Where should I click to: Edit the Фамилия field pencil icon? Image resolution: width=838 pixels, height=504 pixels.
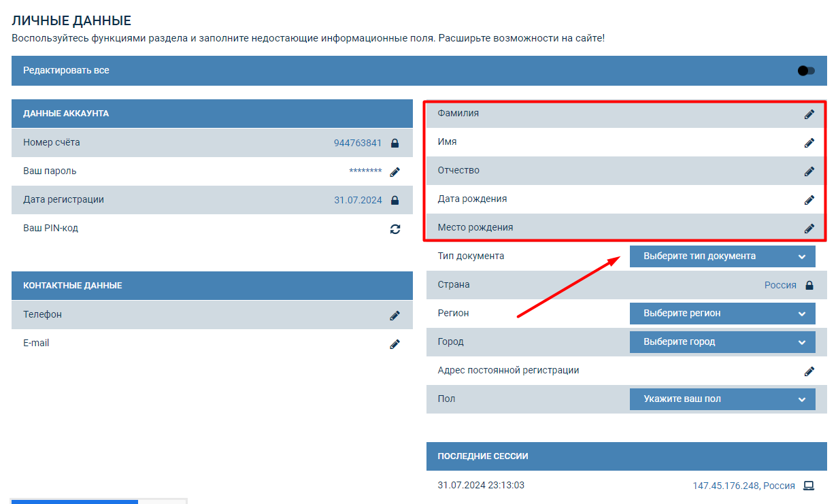(809, 114)
